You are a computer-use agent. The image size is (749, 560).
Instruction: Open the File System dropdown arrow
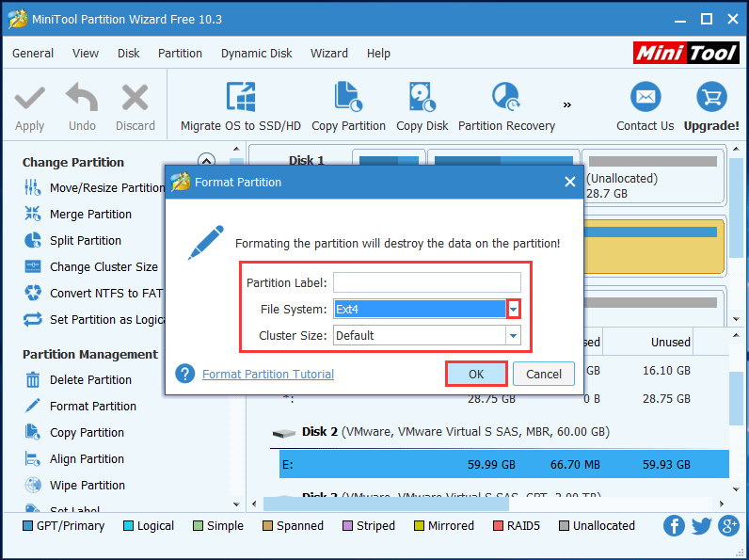point(513,309)
